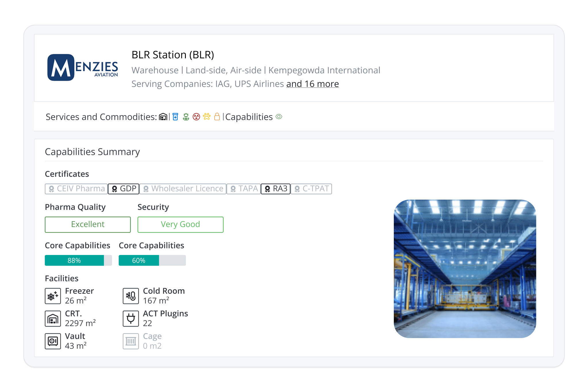588x392 pixels.
Task: Click the red radioactive goods icon
Action: (x=196, y=117)
